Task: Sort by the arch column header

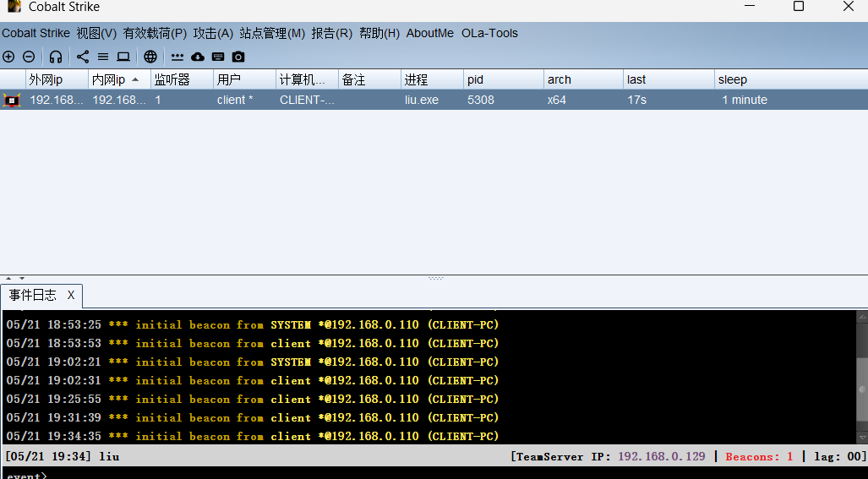Action: tap(583, 79)
